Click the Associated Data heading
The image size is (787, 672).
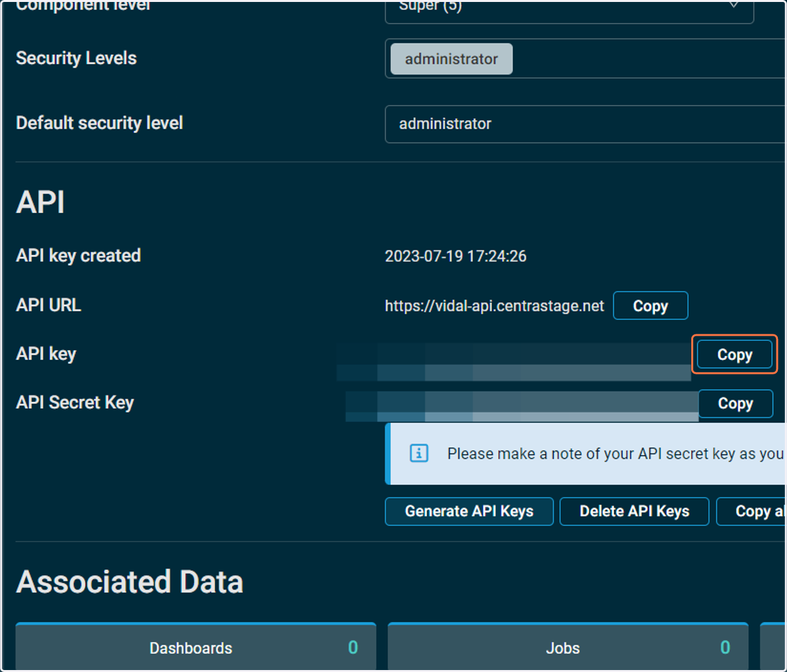click(x=130, y=582)
